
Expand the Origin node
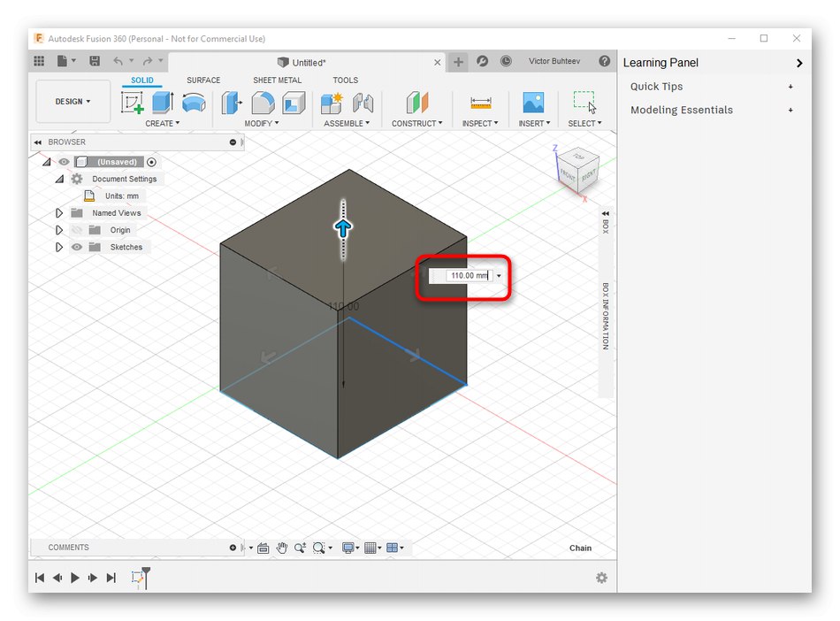[x=59, y=230]
